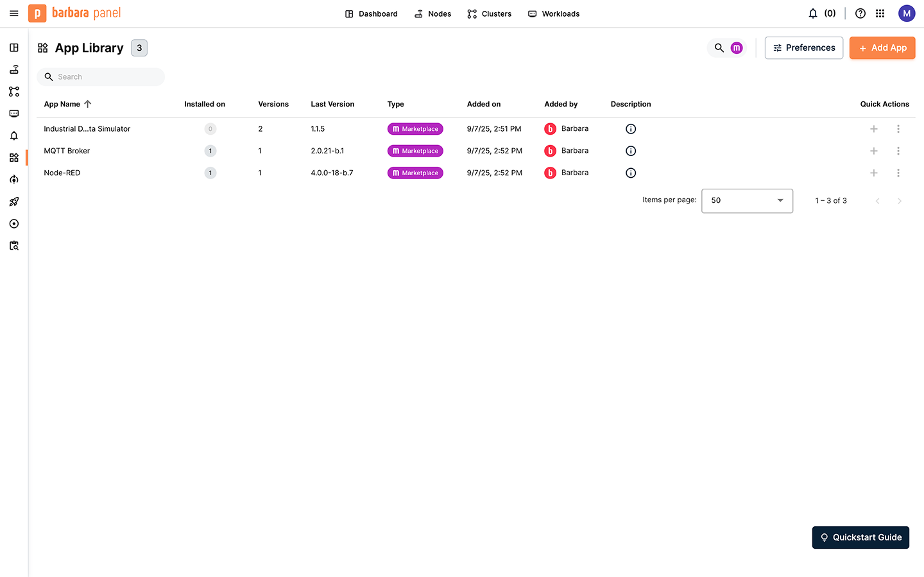Sort by App Name column arrow
The image size is (924, 577).
(x=88, y=104)
